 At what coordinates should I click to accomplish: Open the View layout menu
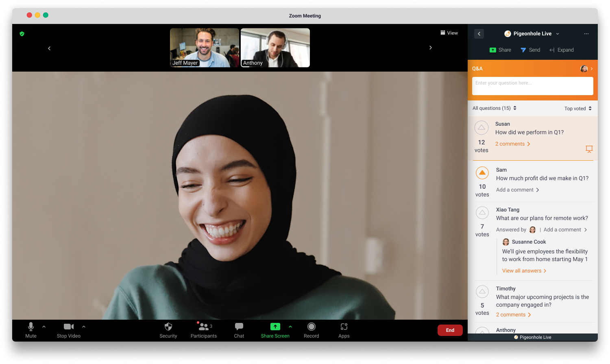click(449, 33)
